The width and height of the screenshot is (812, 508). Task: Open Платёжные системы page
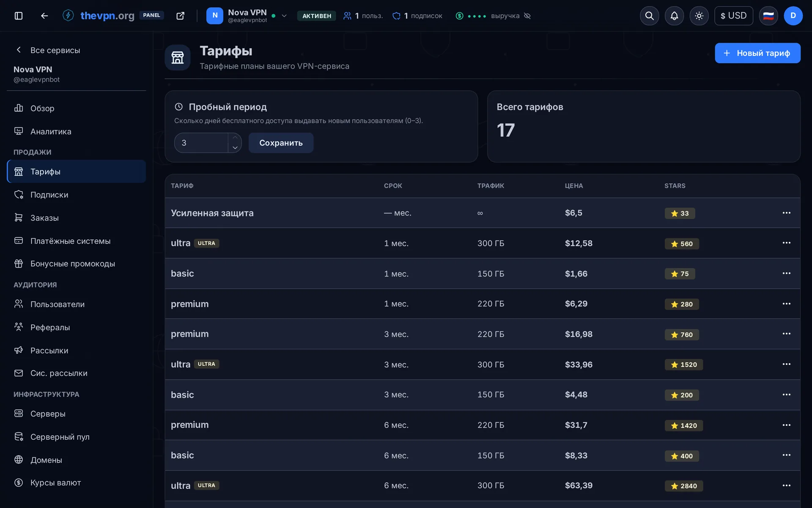coord(77,241)
